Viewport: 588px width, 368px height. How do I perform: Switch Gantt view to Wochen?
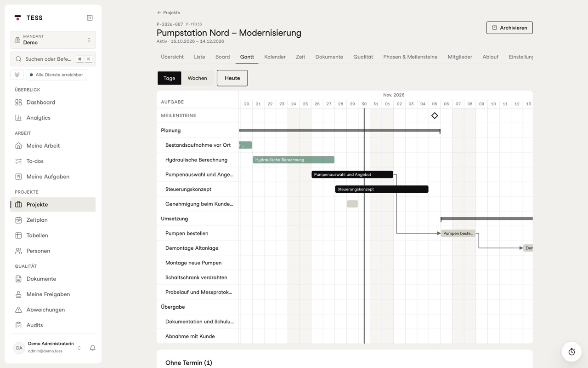[198, 78]
